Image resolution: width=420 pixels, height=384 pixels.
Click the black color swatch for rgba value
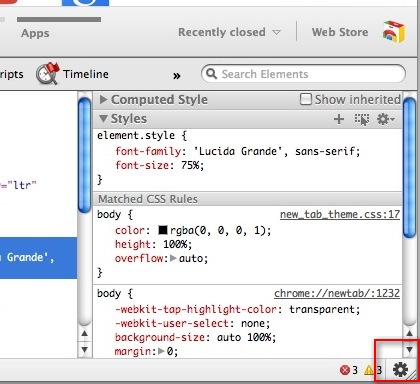tap(163, 230)
